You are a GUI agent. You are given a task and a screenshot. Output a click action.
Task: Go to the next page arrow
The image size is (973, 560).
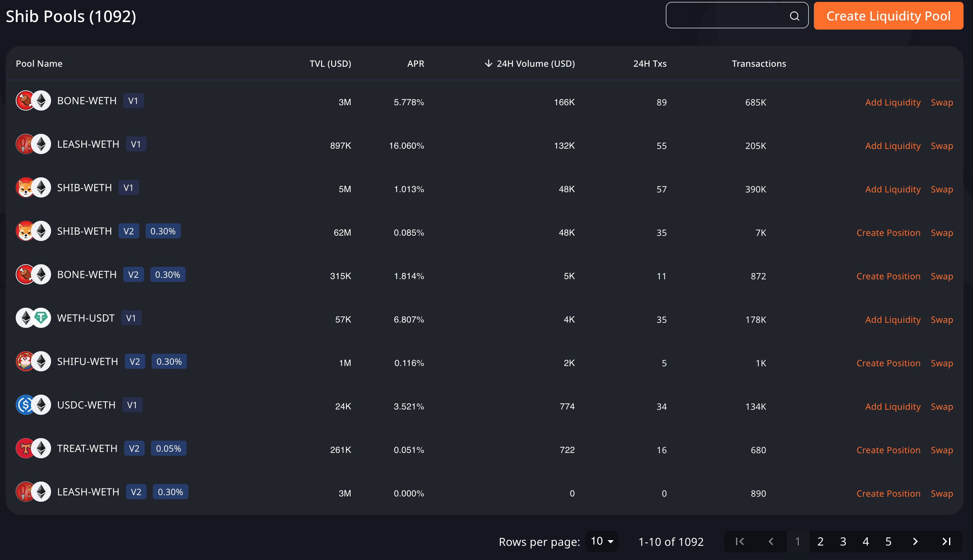915,541
